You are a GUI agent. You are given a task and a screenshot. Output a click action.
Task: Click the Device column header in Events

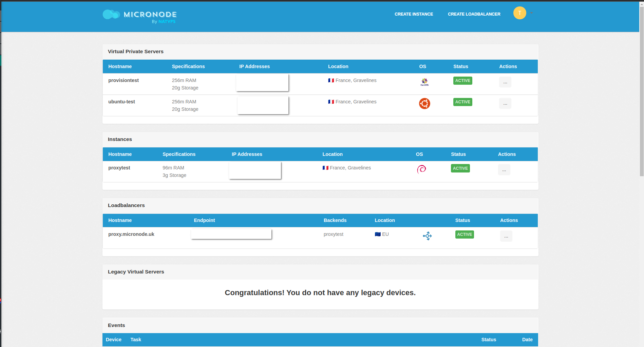[x=114, y=340]
